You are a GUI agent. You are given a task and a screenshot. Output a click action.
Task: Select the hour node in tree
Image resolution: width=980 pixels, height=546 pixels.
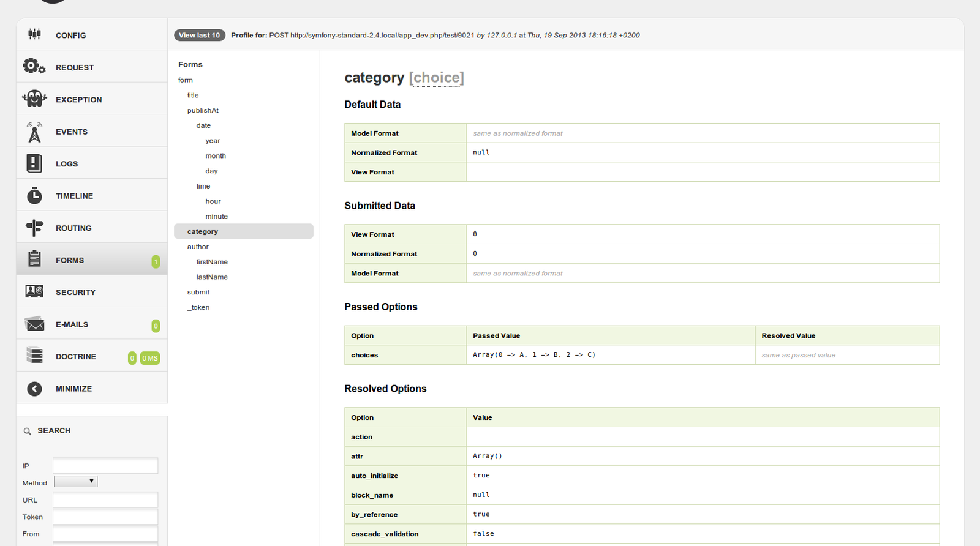tap(213, 201)
